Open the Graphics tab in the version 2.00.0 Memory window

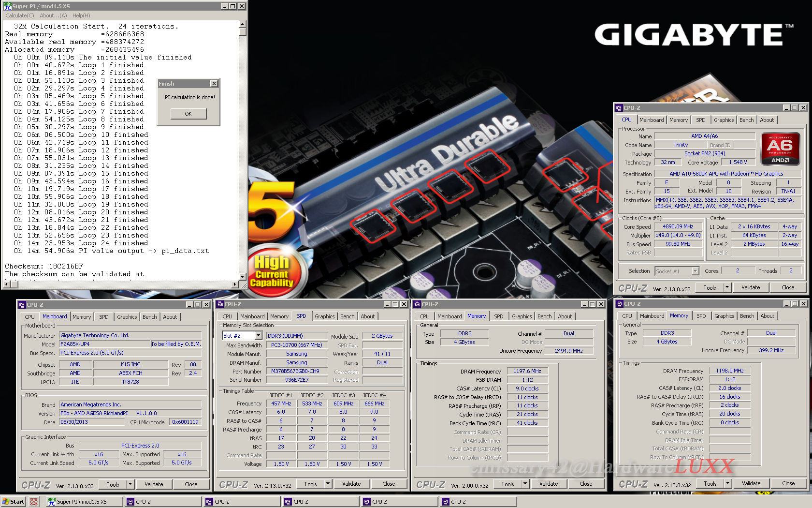[522, 316]
